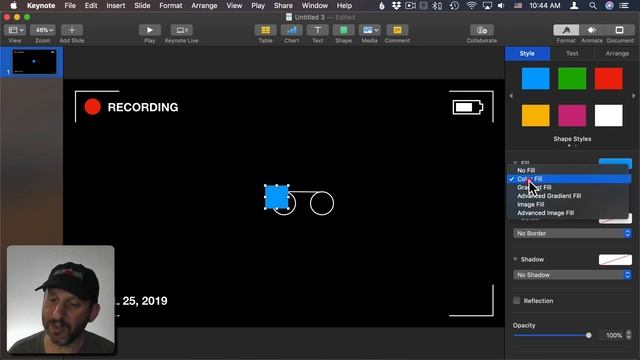The width and height of the screenshot is (640, 360).
Task: Apply the magenta shape style
Action: coord(572,116)
